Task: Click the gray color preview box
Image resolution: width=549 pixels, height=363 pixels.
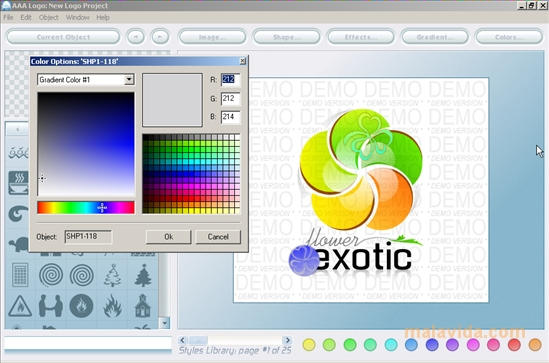Action: [172, 100]
